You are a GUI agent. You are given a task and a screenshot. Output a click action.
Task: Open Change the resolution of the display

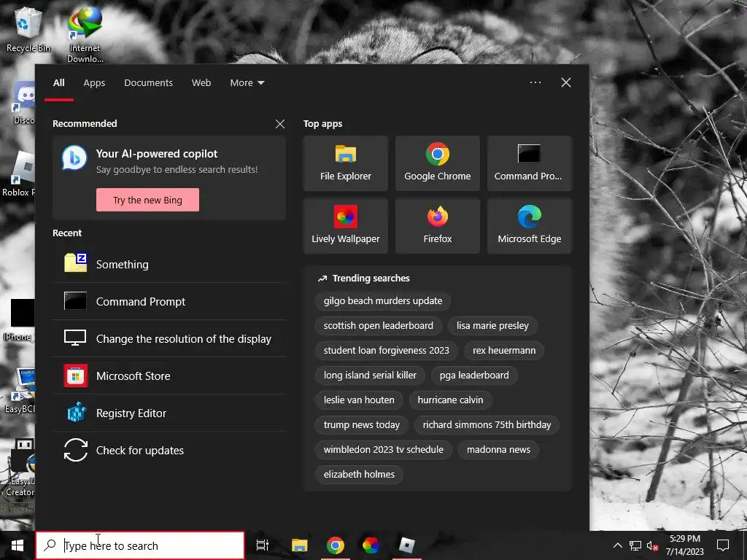coord(169,338)
